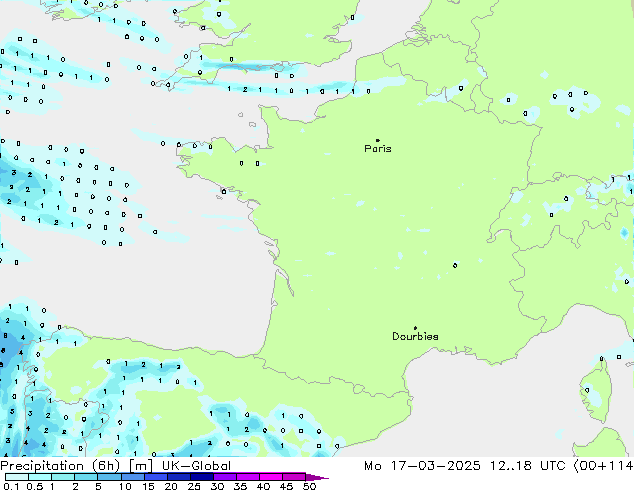Pick the 10–15 legend color swatch

(x=132, y=477)
